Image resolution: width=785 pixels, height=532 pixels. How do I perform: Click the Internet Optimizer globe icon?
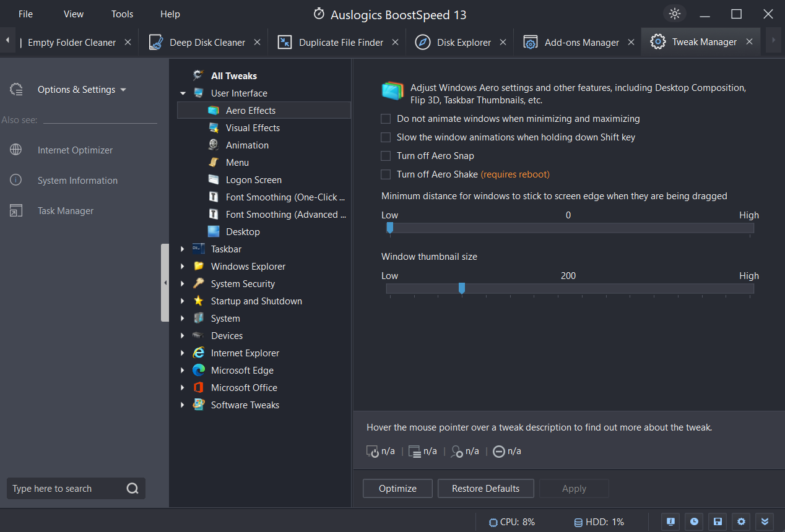click(16, 150)
